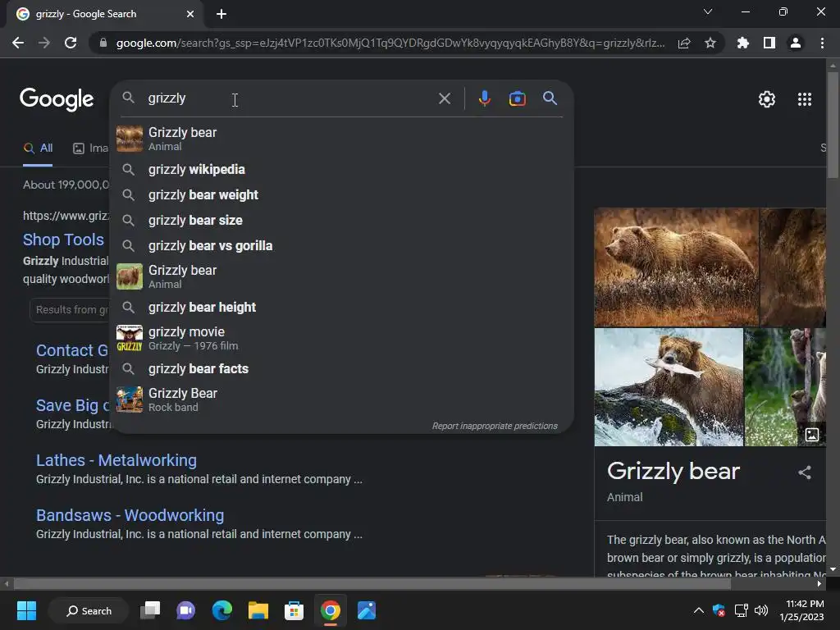840x630 pixels.
Task: Open Bandsaws - Woodworking link
Action: 130,515
